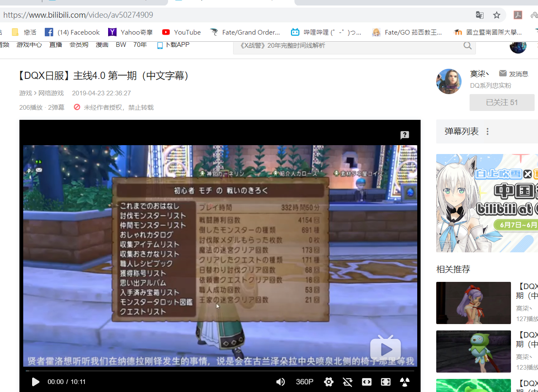Click the video title 【DQX日服】主线4.0 第一期
This screenshot has width=538, height=392.
[104, 76]
